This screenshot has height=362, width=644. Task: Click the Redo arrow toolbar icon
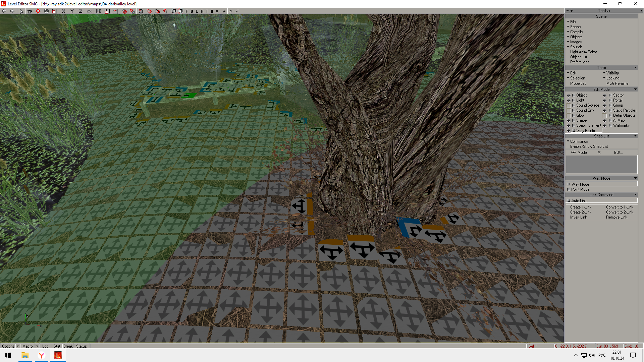point(12,11)
